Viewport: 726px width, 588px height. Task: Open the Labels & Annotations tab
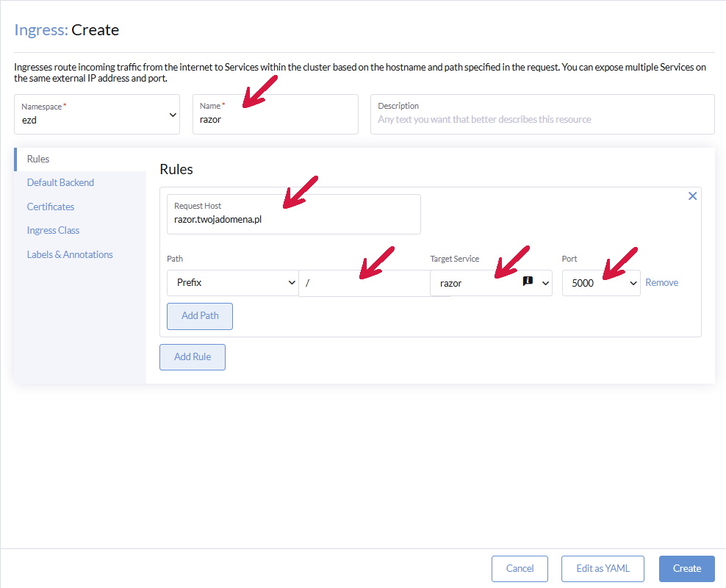tap(70, 254)
